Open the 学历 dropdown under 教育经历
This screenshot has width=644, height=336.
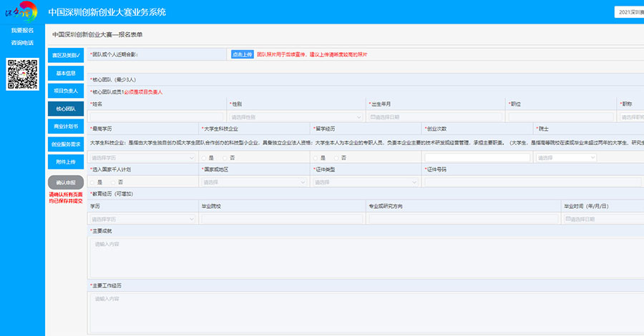pyautogui.click(x=142, y=219)
